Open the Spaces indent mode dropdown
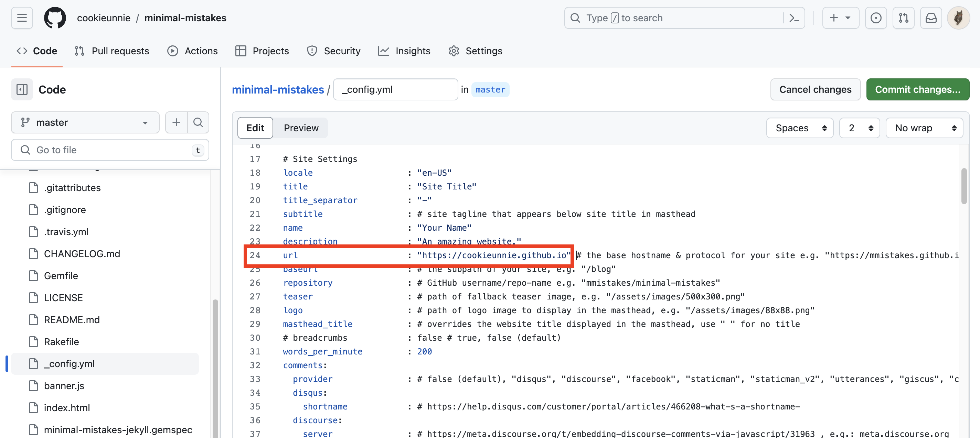 coord(800,128)
